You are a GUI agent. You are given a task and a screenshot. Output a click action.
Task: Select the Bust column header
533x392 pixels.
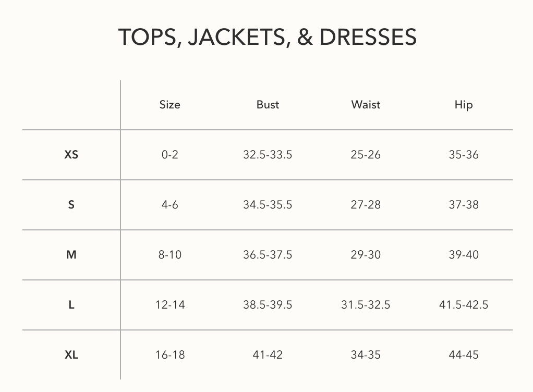268,105
